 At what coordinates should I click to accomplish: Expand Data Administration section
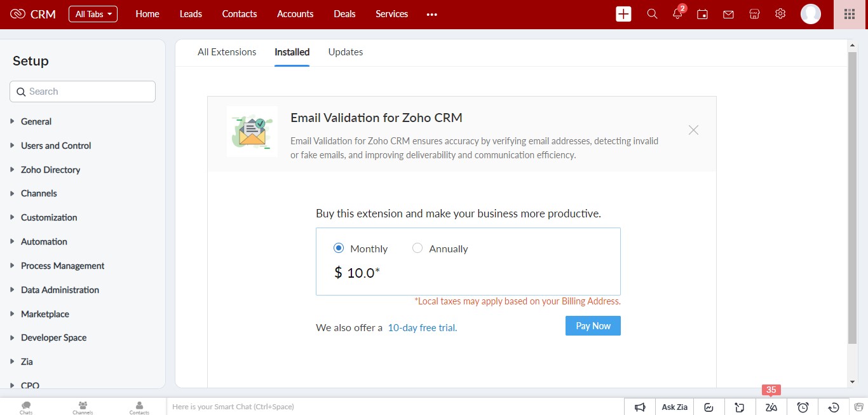[x=60, y=290]
